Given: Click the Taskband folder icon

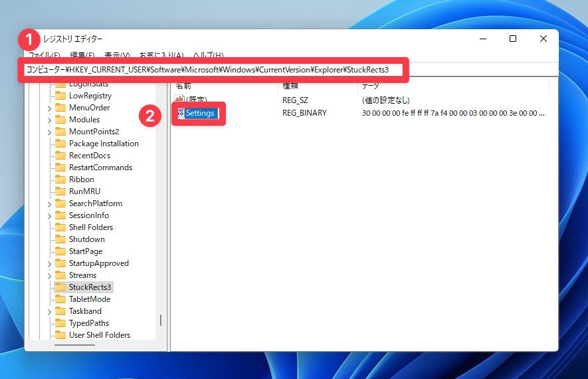Looking at the screenshot, I should pyautogui.click(x=60, y=311).
